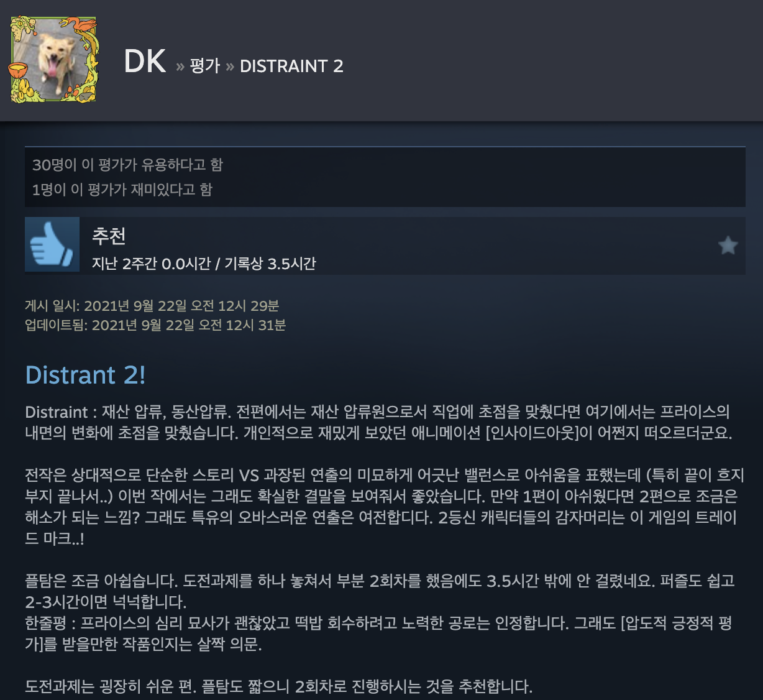
Task: Select the 게시 일시 posted date line
Action: 152,306
